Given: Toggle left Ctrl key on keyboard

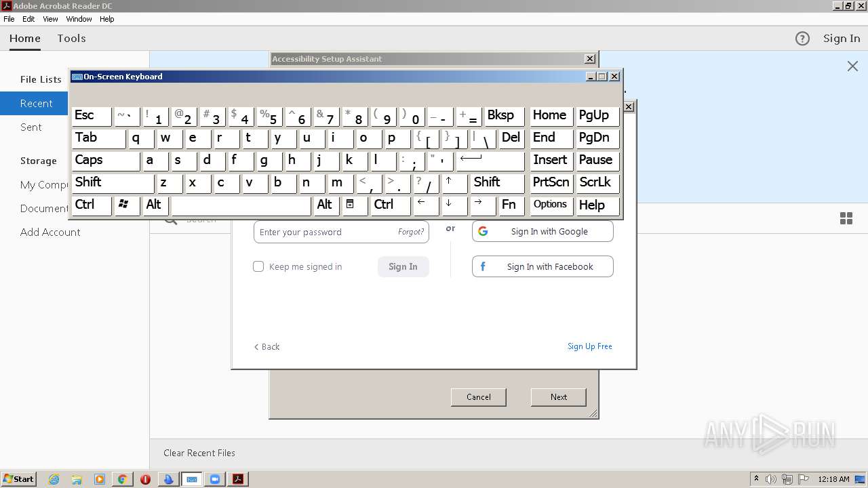Looking at the screenshot, I should (x=92, y=205).
